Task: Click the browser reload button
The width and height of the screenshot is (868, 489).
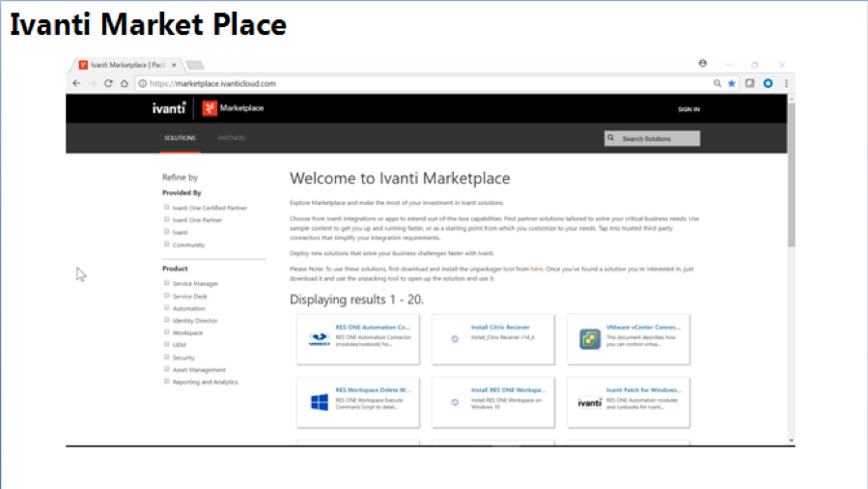Action: [108, 84]
